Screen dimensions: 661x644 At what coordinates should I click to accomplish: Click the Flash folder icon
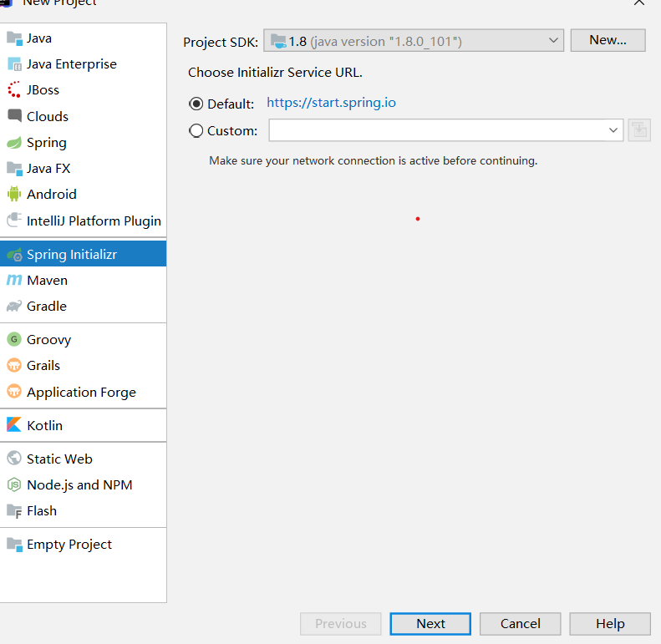(x=14, y=511)
